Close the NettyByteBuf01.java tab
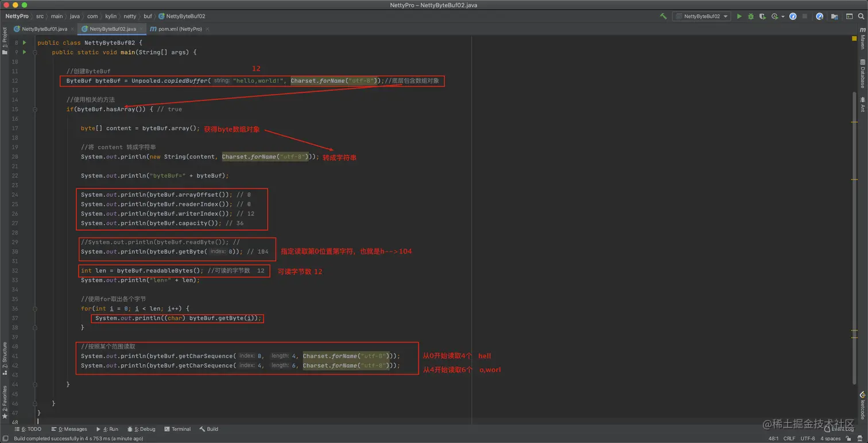Viewport: 868px width, 443px height. point(72,29)
